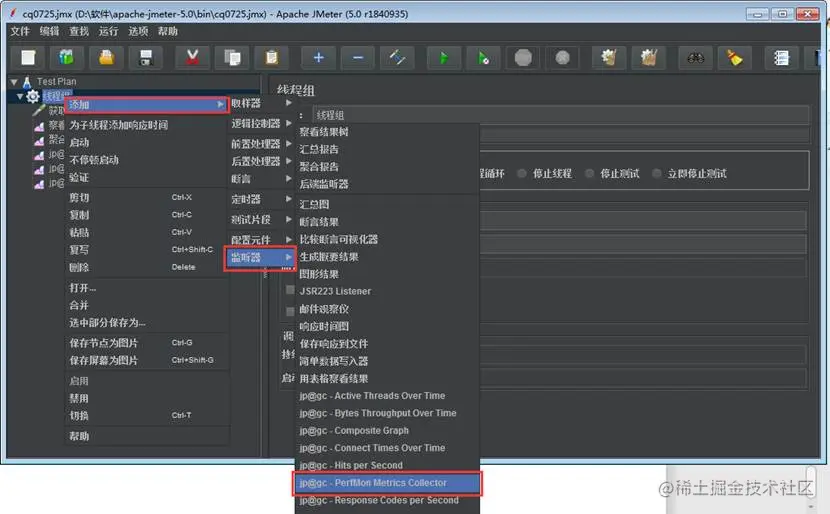Click the Clear broom toolbar icon
This screenshot has width=830, height=514.
point(609,57)
